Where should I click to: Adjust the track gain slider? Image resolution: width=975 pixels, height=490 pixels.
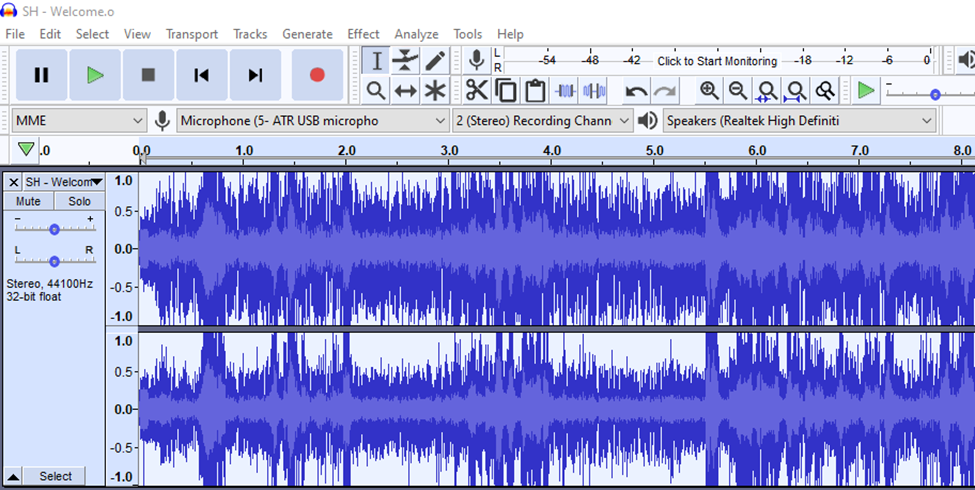pos(55,229)
